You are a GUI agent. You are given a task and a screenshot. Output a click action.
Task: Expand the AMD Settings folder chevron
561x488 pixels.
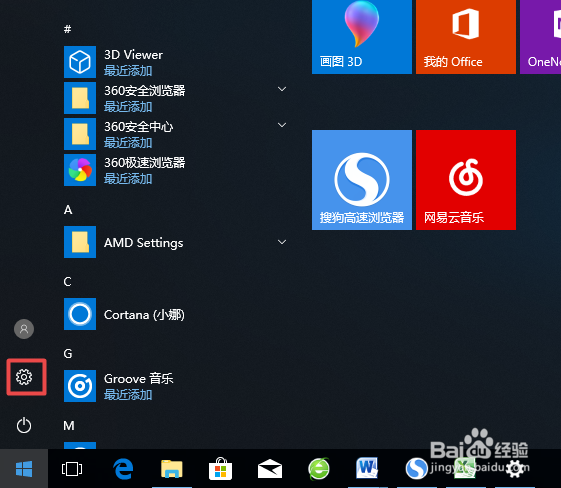click(282, 242)
